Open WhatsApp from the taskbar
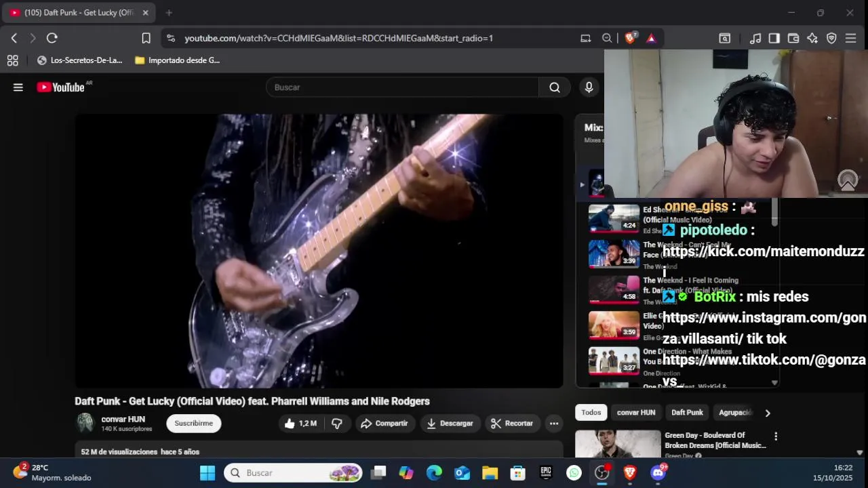 (574, 472)
